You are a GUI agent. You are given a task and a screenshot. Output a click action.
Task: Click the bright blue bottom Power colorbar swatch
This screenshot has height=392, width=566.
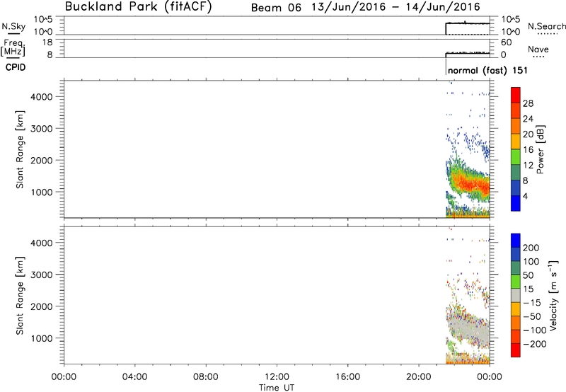point(516,203)
